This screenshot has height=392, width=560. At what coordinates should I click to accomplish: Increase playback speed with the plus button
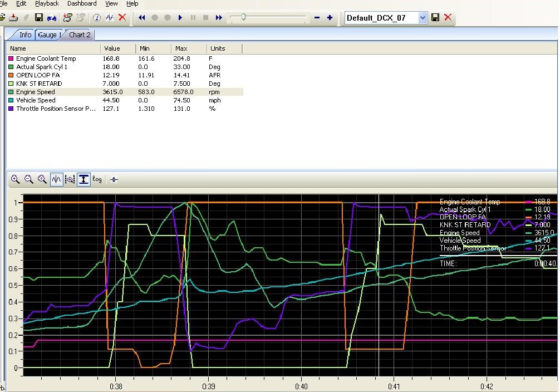(330, 17)
